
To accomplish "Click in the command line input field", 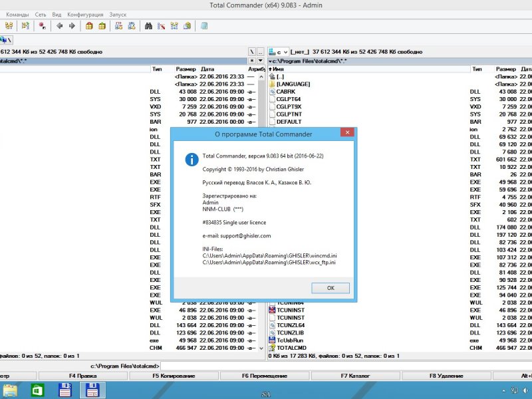I will 346,366.
